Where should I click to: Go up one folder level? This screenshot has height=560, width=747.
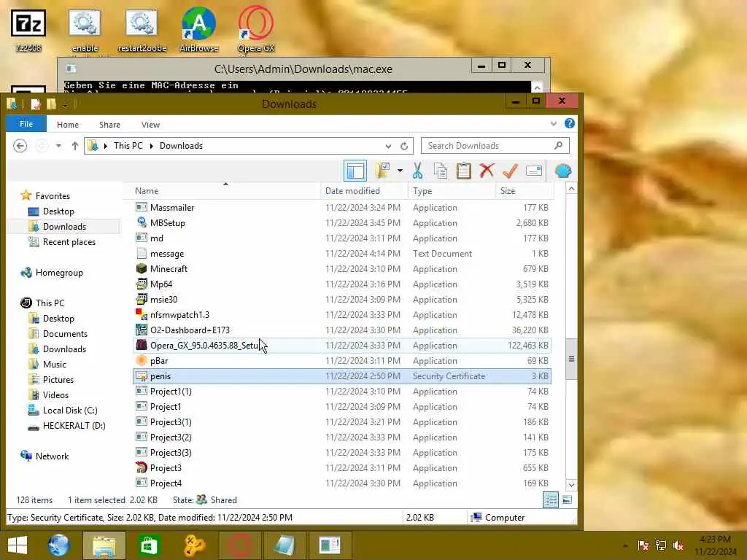pyautogui.click(x=75, y=146)
